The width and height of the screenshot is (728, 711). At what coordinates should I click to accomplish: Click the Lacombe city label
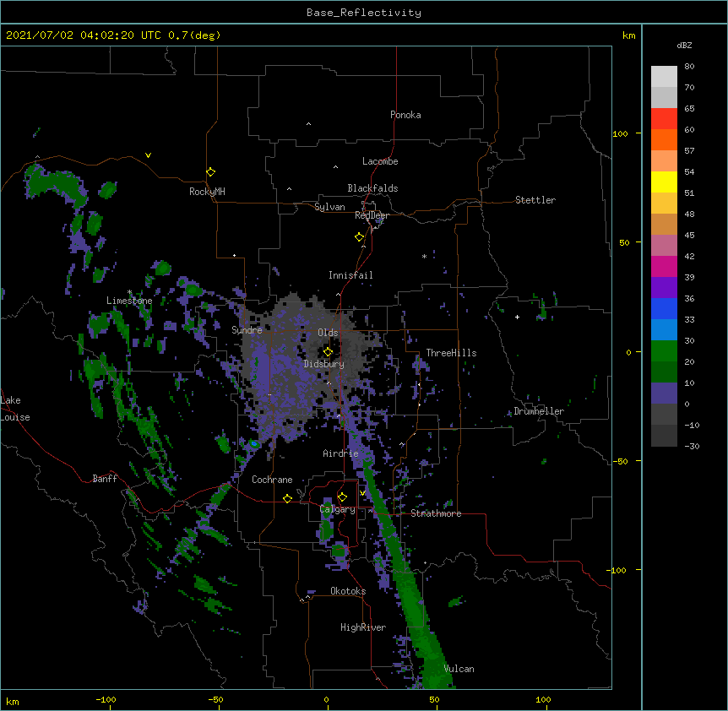point(380,161)
